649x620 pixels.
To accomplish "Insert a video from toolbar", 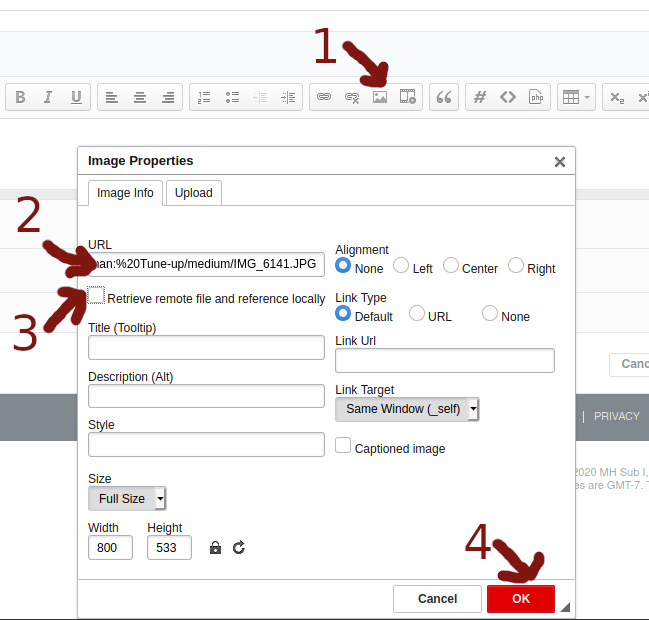I will pos(408,97).
